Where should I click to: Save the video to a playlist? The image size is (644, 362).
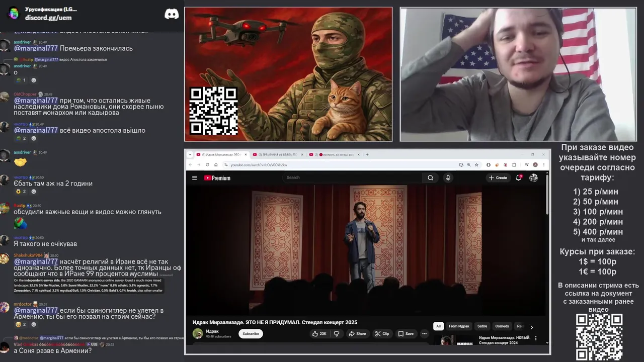(x=406, y=333)
